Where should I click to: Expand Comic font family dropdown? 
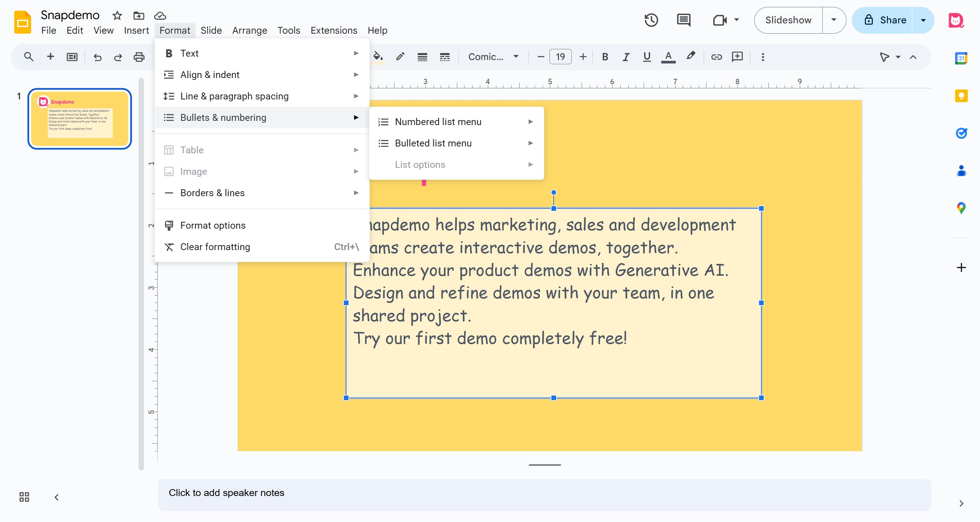(x=493, y=57)
